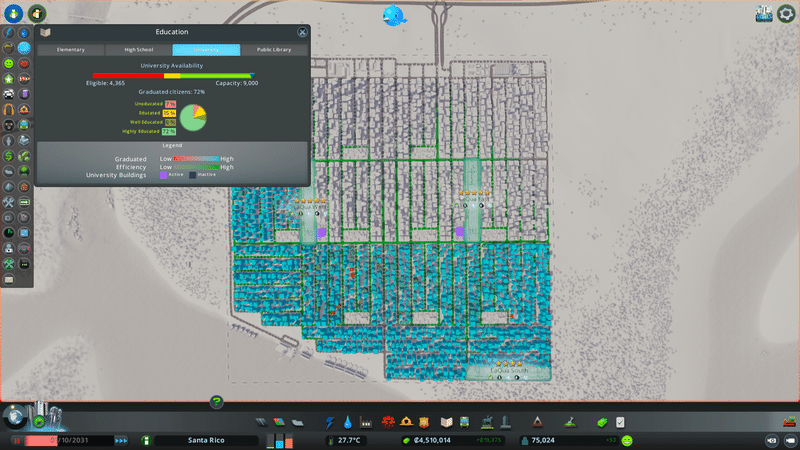This screenshot has height=450, width=800.
Task: Open the Leisure tree info view
Action: 24,171
